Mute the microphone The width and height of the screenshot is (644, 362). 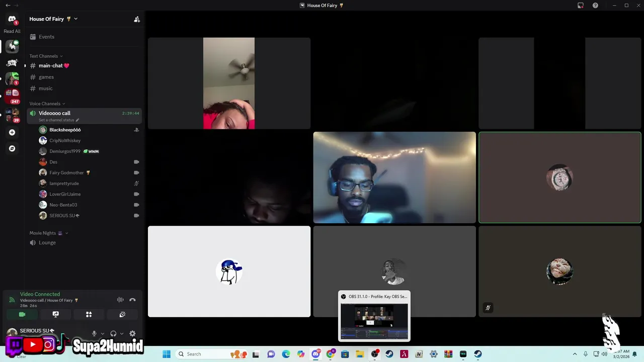click(x=94, y=333)
